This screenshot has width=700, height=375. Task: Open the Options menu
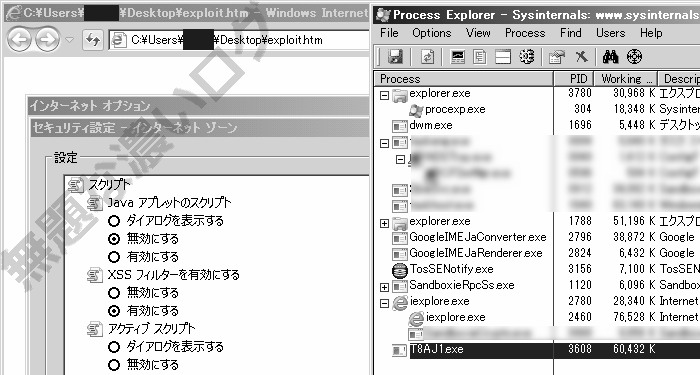point(432,33)
